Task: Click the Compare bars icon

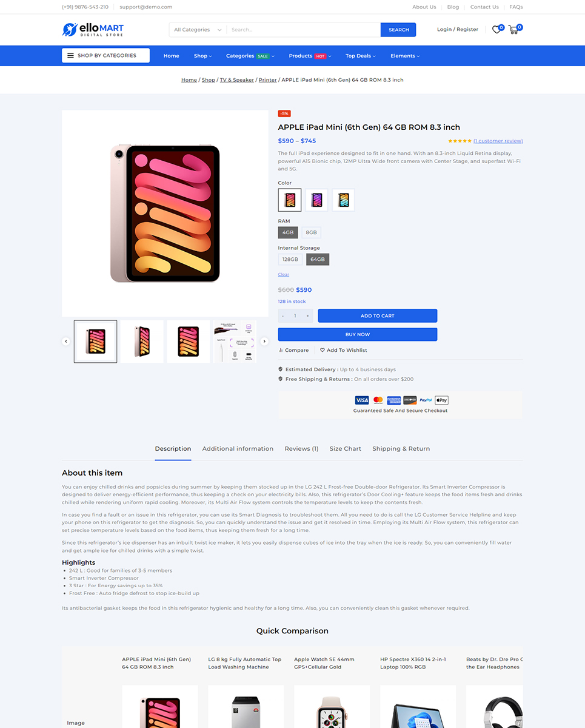Action: click(281, 350)
